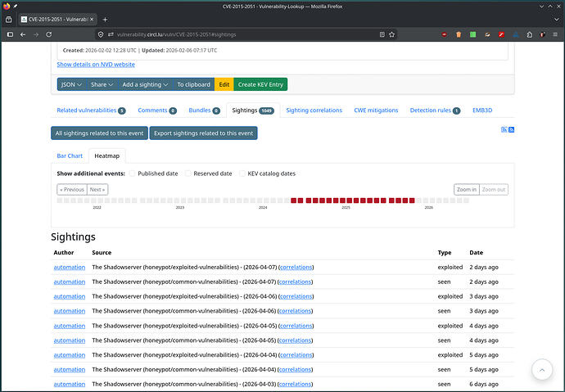
Task: Check the KEV catalog dates option
Action: click(x=242, y=173)
